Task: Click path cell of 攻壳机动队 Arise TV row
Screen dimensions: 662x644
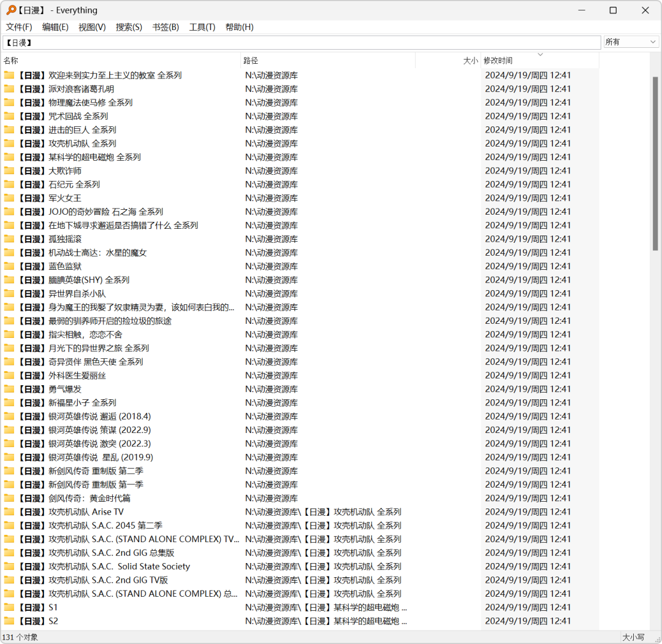Action: [x=323, y=512]
